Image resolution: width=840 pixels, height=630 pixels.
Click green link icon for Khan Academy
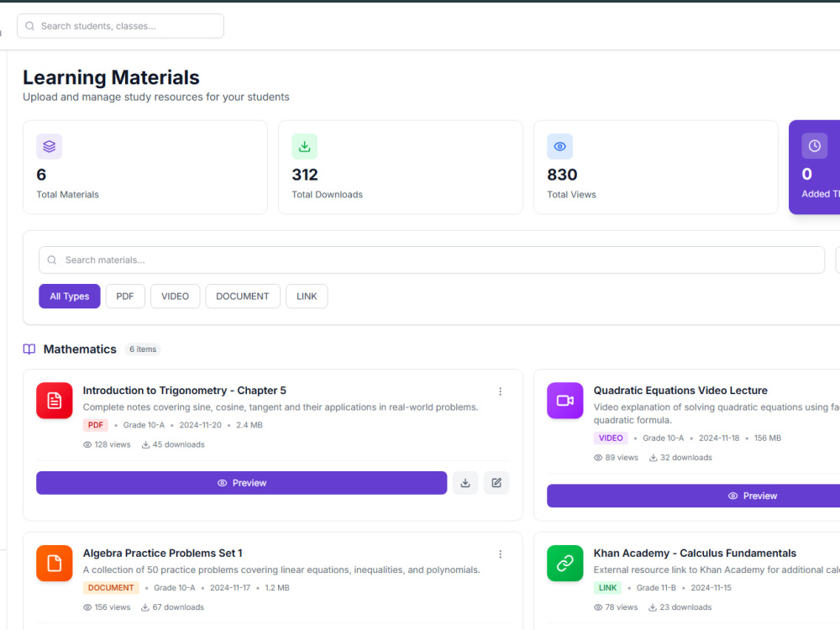click(x=565, y=563)
